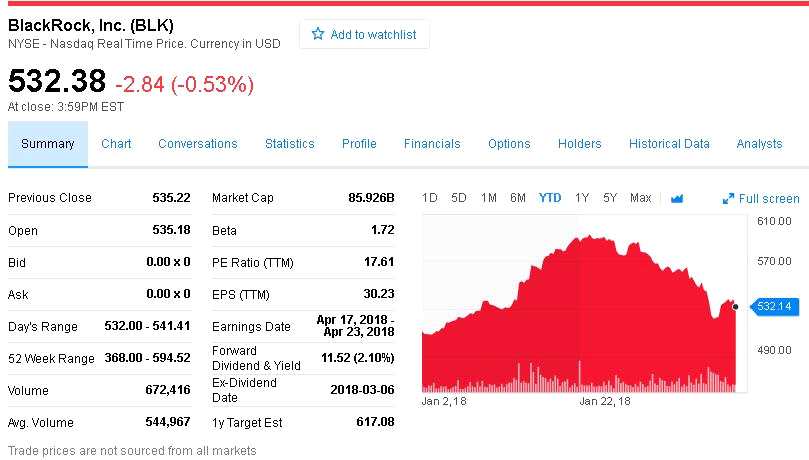Screen dimensions: 809x460
Task: Switch chart range to 6M
Action: (518, 198)
